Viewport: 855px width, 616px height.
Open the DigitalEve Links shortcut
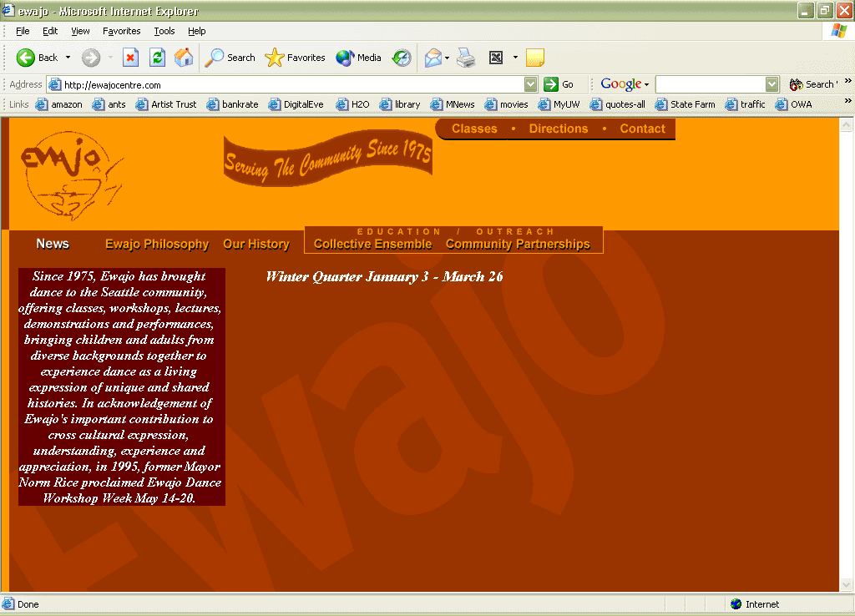pyautogui.click(x=296, y=104)
